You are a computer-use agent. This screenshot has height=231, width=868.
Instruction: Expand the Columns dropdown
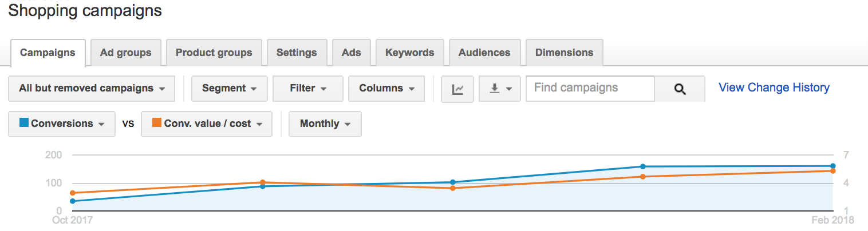[386, 89]
